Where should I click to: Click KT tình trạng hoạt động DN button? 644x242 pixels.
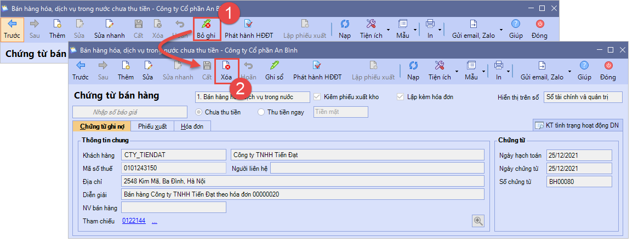(x=578, y=125)
